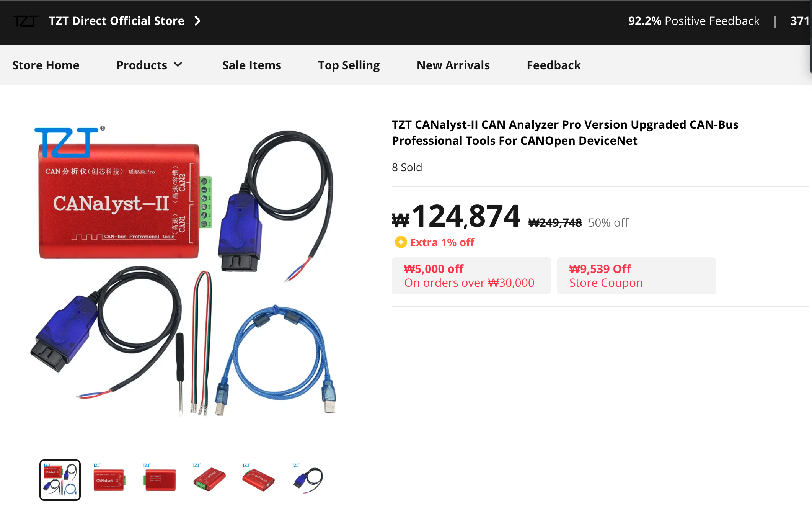Screen dimensions: 812x523
Task: Select the third thumbnail showing device back
Action: [159, 480]
